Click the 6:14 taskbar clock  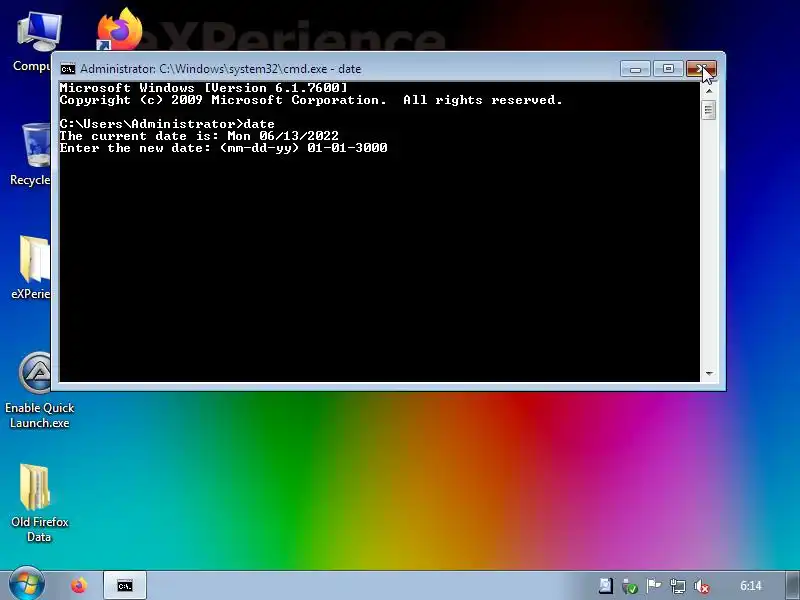click(751, 586)
